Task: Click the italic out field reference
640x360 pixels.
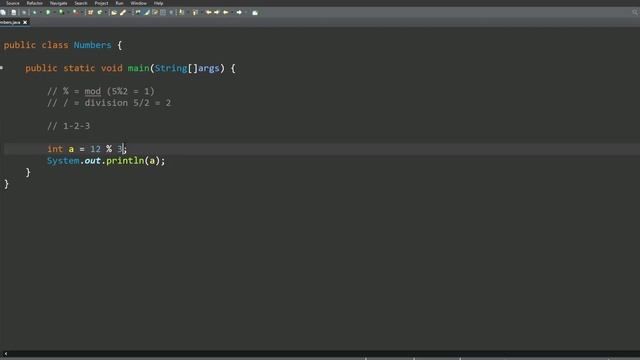Action: [x=93, y=161]
